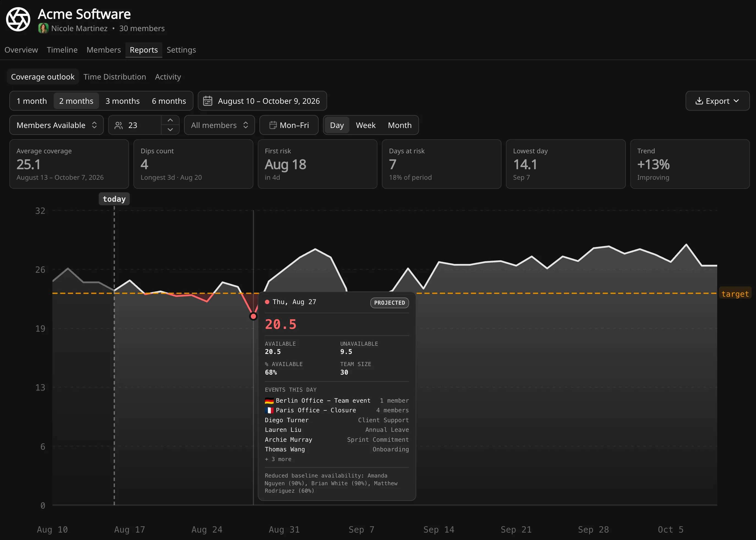This screenshot has height=540, width=756.
Task: Open the All members filter dropdown
Action: (219, 125)
